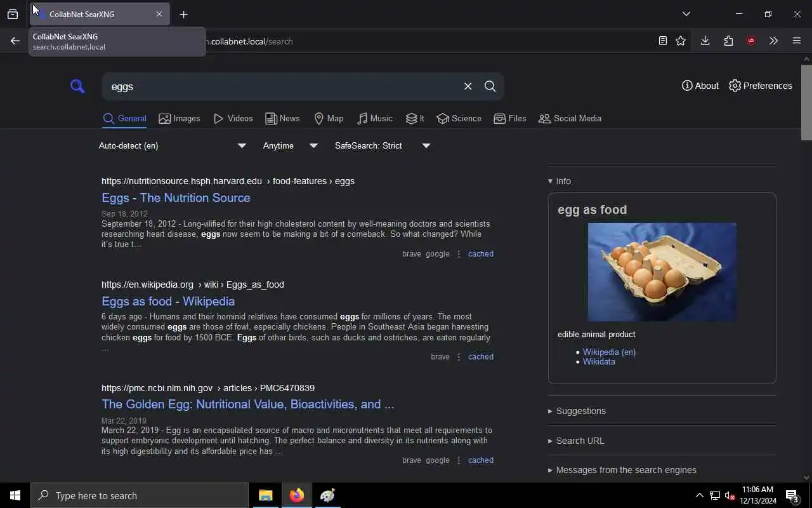Open The Golden Egg nutritional article
Viewport: 812px width, 508px height.
247,404
